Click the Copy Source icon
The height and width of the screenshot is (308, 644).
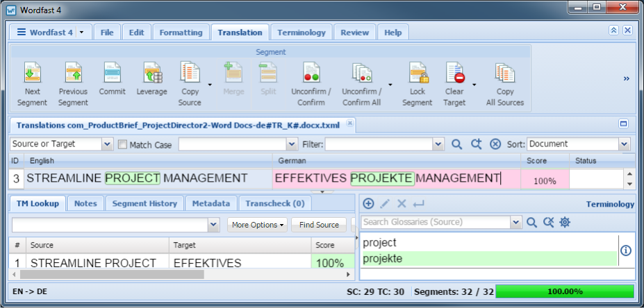[190, 73]
